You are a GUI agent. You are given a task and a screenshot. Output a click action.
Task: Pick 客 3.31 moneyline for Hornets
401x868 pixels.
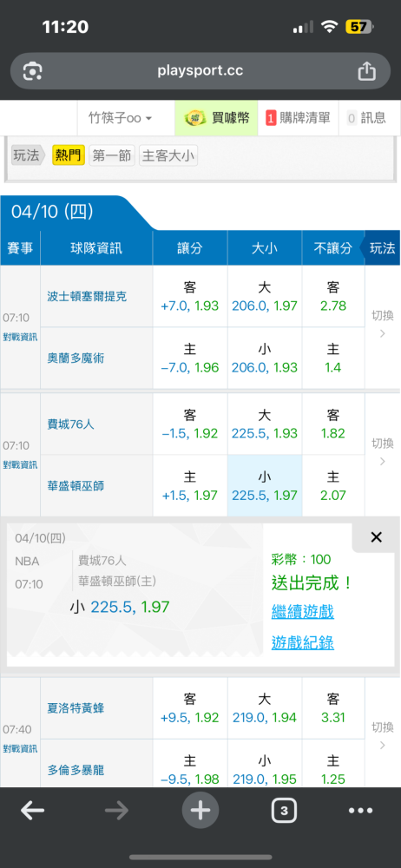tap(333, 708)
